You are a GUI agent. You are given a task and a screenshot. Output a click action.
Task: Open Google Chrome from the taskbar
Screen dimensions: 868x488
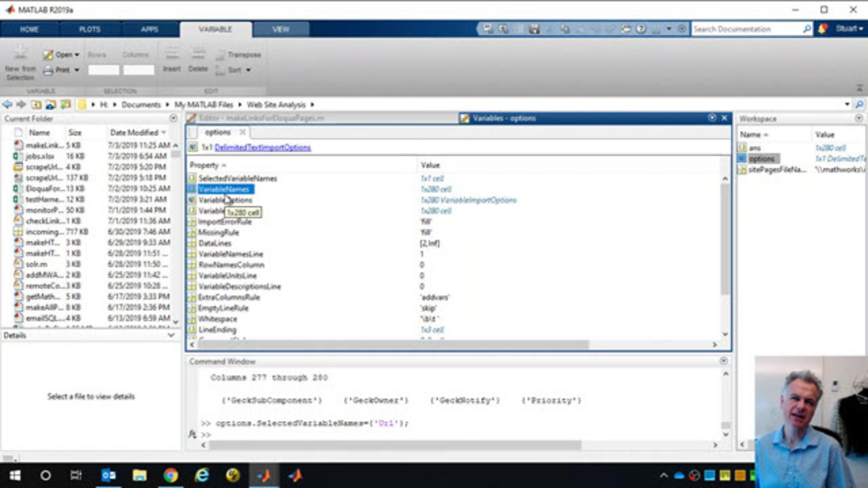(170, 475)
